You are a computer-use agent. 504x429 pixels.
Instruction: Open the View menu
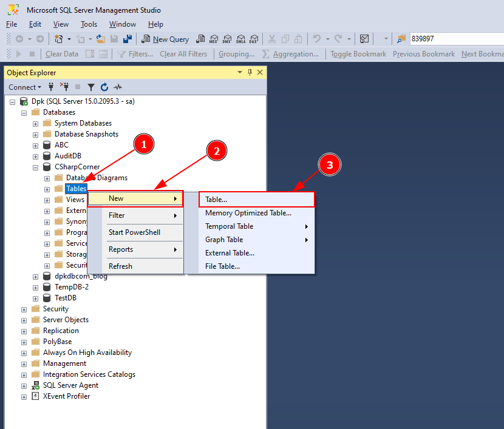pos(60,24)
